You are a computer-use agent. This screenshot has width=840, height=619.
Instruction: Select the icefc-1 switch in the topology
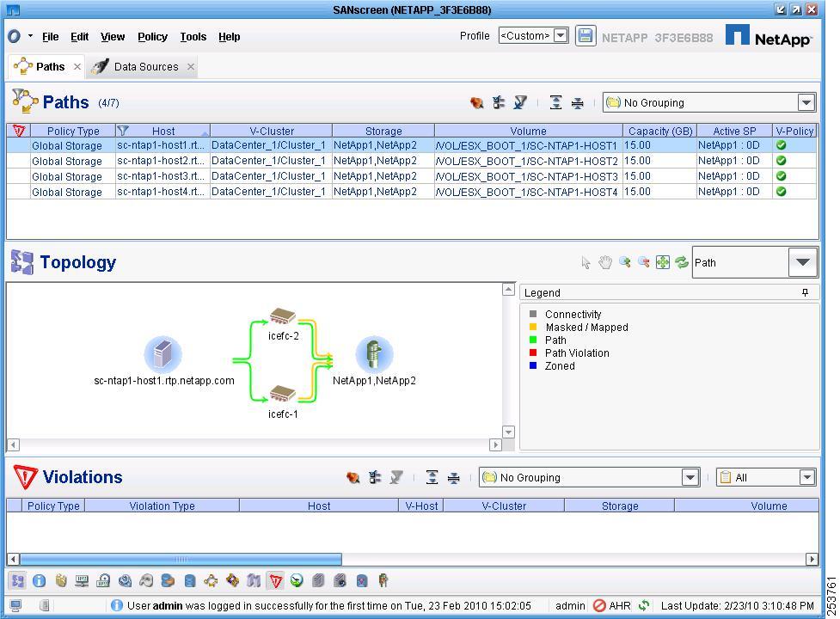tap(283, 394)
